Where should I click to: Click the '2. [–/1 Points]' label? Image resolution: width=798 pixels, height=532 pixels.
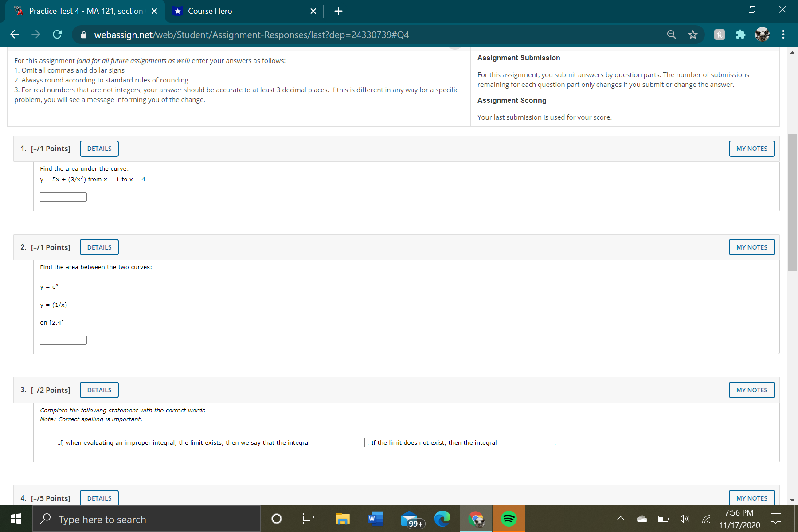45,247
